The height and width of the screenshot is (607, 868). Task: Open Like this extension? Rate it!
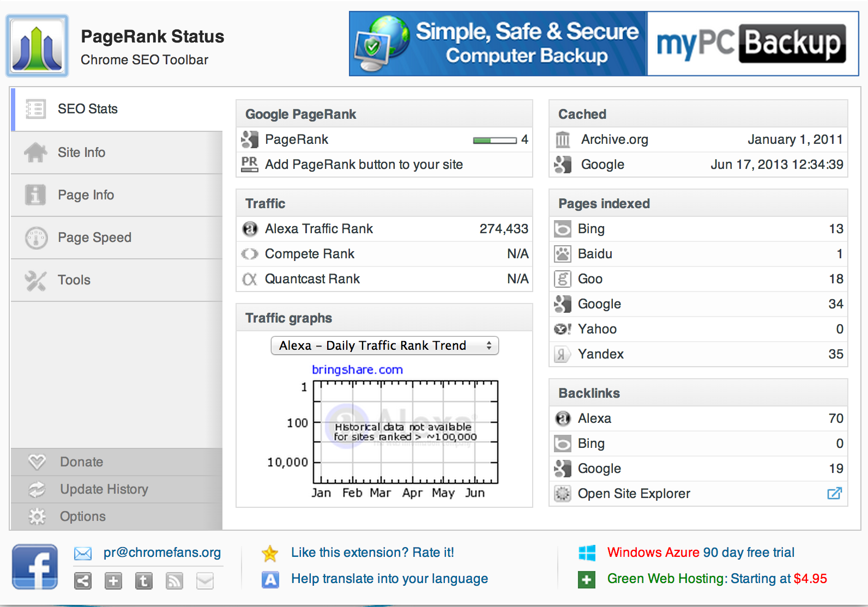372,553
